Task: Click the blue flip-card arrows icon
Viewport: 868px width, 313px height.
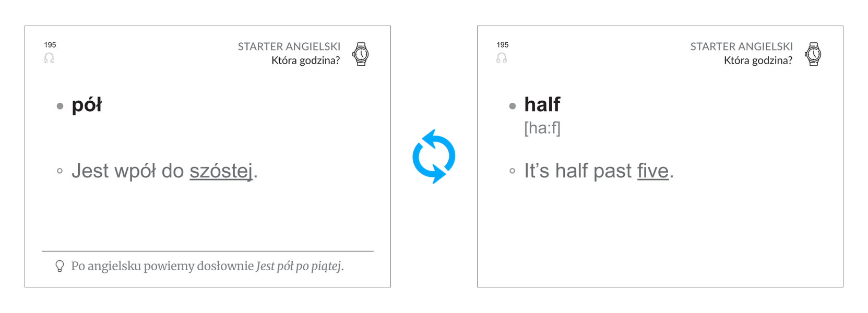Action: pyautogui.click(x=434, y=156)
